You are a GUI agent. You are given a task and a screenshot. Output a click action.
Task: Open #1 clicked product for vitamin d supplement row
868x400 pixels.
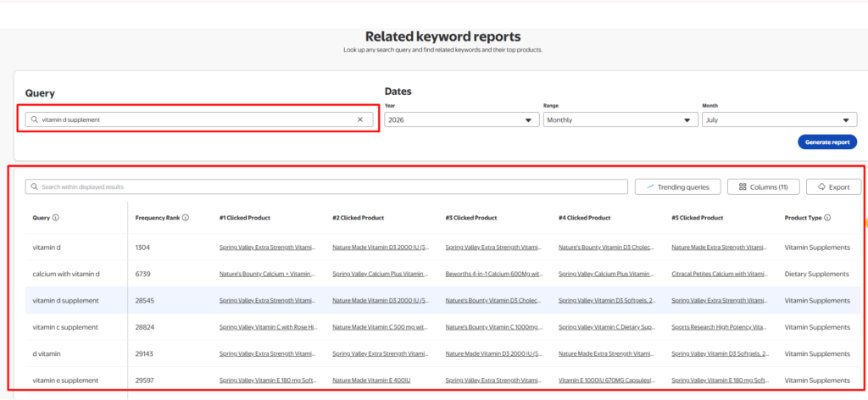[268, 300]
